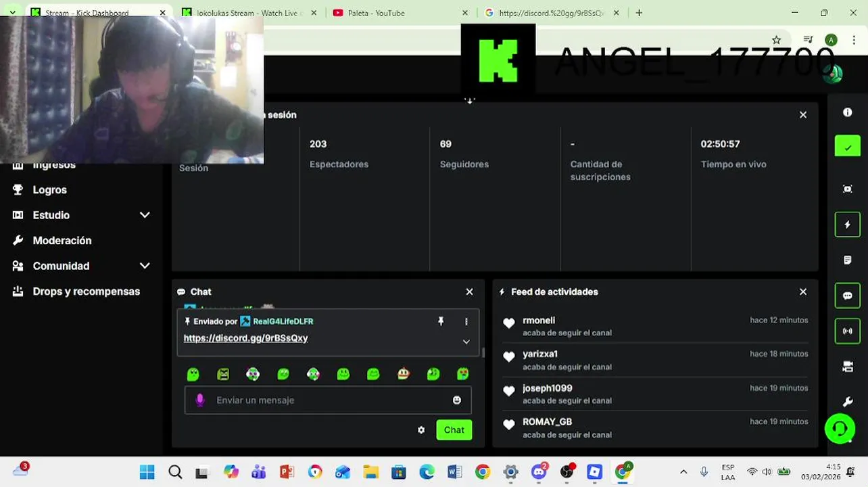Viewport: 868px width, 487px height.
Task: Open the notes document icon in right toolbar
Action: 847,260
